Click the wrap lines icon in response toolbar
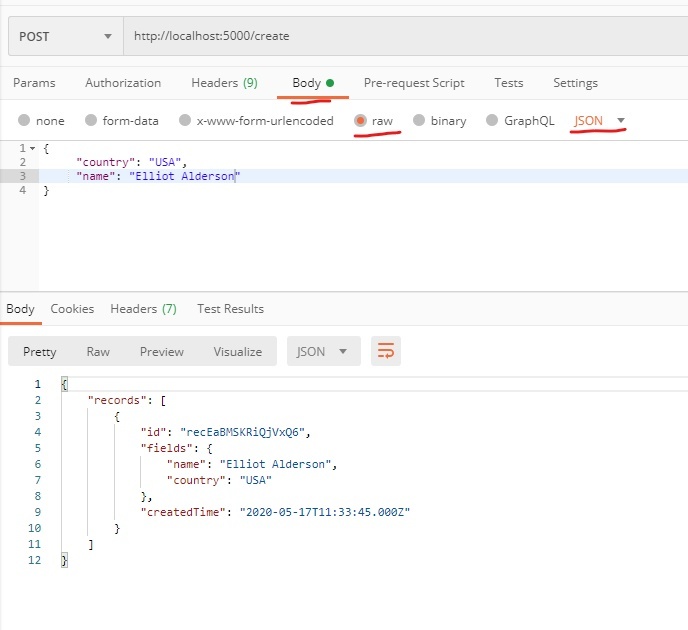688x630 pixels. 386,351
